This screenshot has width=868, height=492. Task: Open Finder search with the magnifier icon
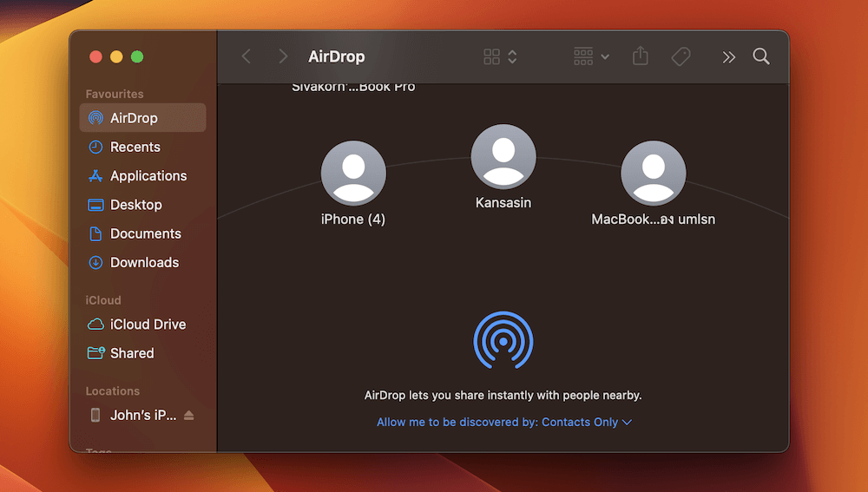(761, 56)
